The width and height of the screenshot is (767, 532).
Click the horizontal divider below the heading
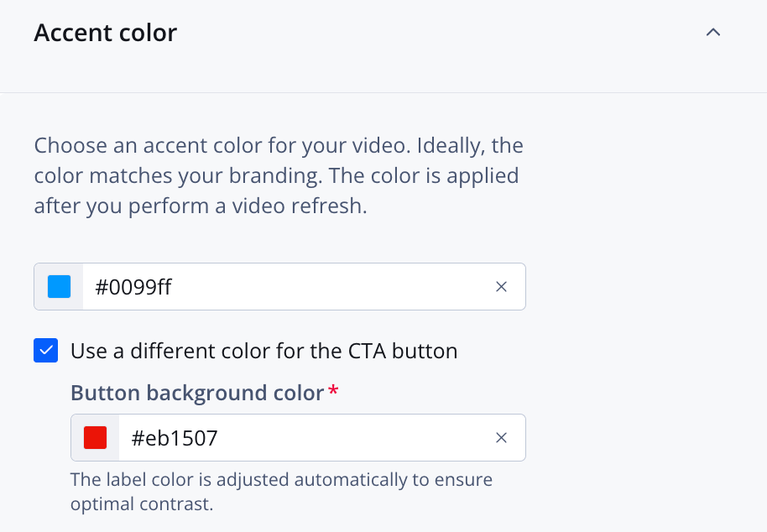pyautogui.click(x=383, y=92)
